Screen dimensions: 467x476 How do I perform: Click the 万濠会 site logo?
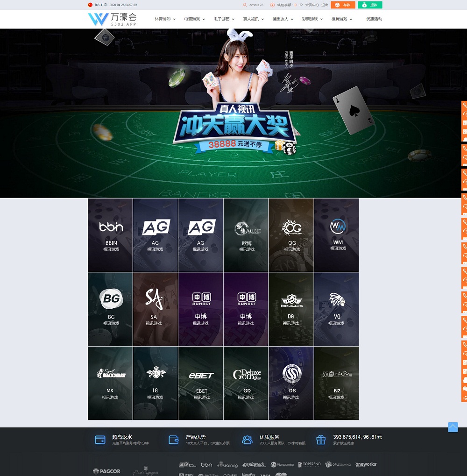[112, 19]
